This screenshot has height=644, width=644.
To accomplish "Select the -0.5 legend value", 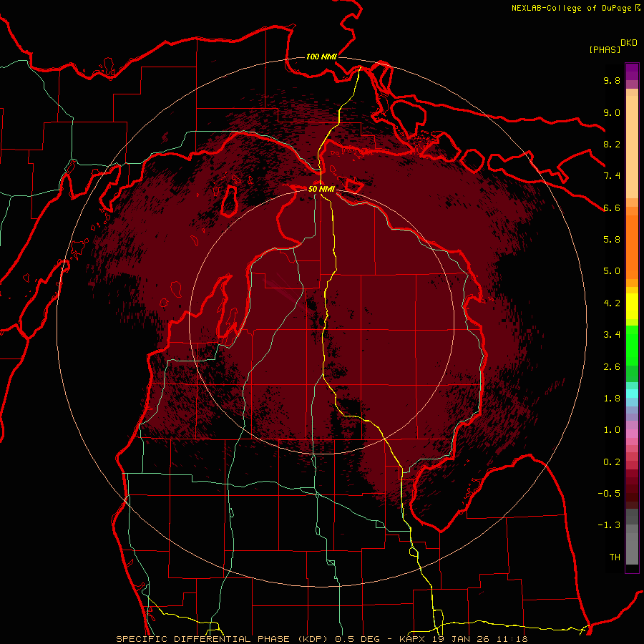I will pyautogui.click(x=609, y=494).
